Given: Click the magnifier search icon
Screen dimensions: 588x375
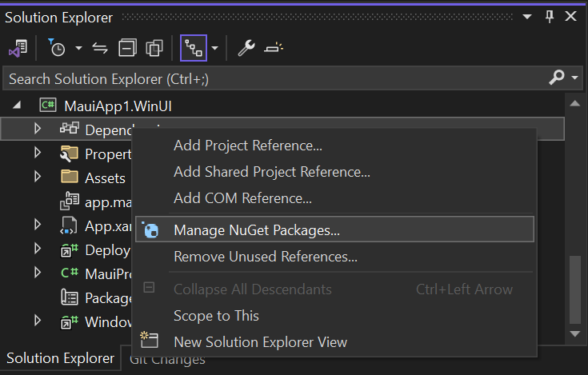Looking at the screenshot, I should click(x=557, y=78).
